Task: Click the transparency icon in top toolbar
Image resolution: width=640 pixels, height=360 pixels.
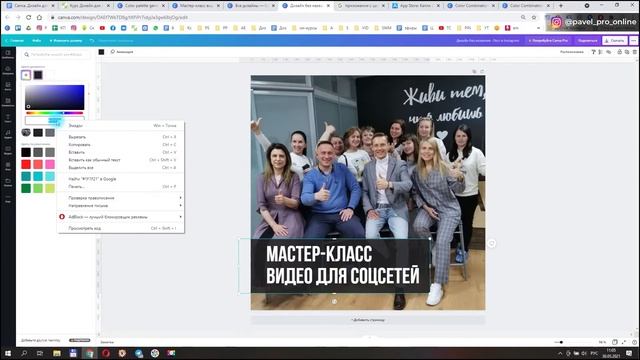Action: coord(601,52)
